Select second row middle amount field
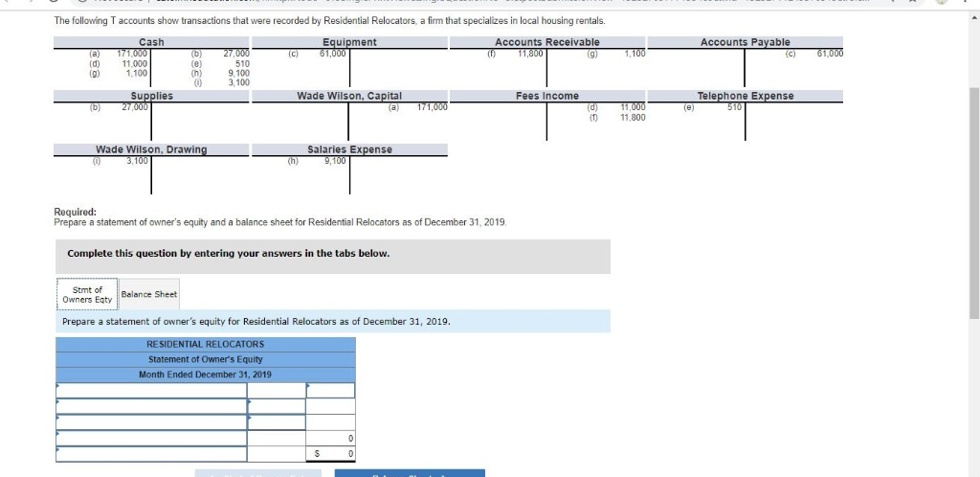This screenshot has width=980, height=477. (x=277, y=406)
